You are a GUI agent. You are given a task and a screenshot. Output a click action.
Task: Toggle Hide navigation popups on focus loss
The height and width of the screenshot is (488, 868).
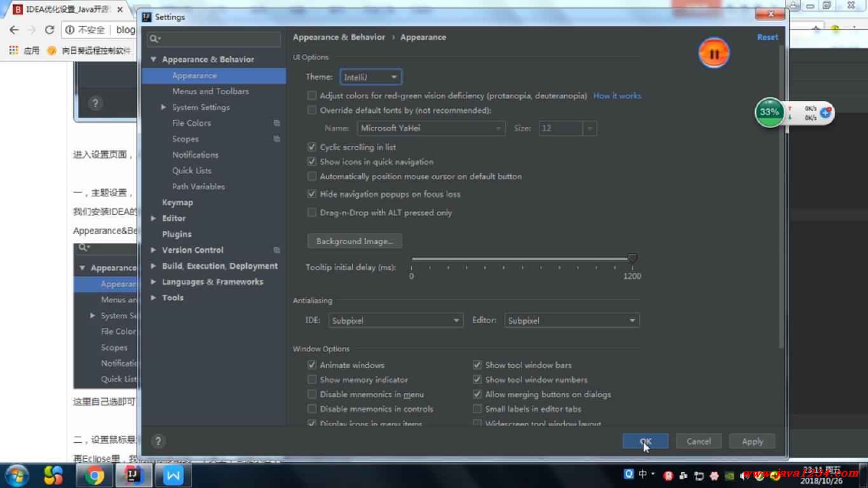point(311,194)
